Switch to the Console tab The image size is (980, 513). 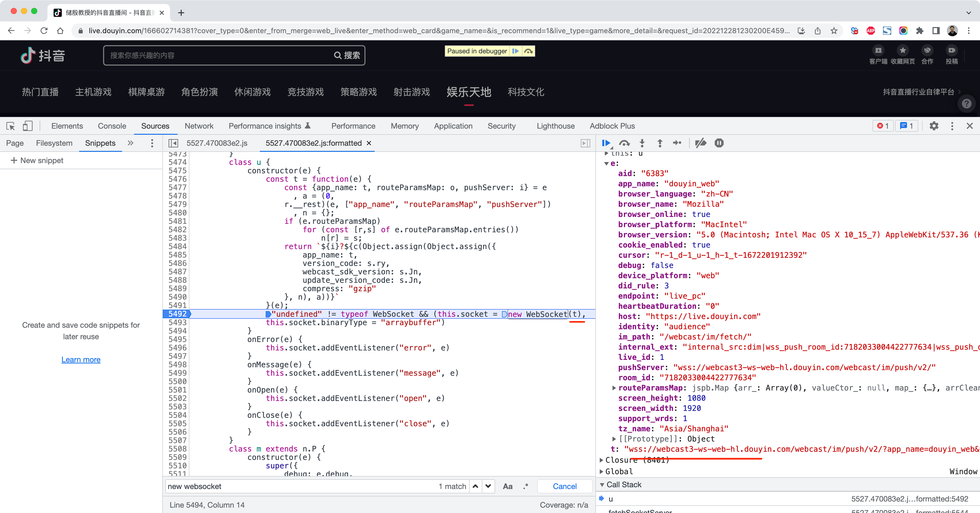point(112,126)
